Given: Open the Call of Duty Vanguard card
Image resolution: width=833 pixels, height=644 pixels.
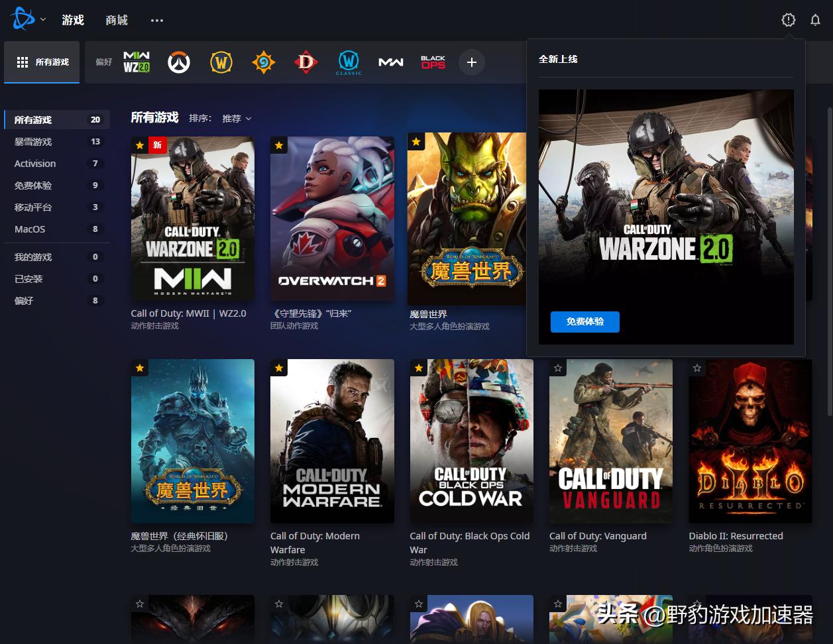Looking at the screenshot, I should (611, 441).
